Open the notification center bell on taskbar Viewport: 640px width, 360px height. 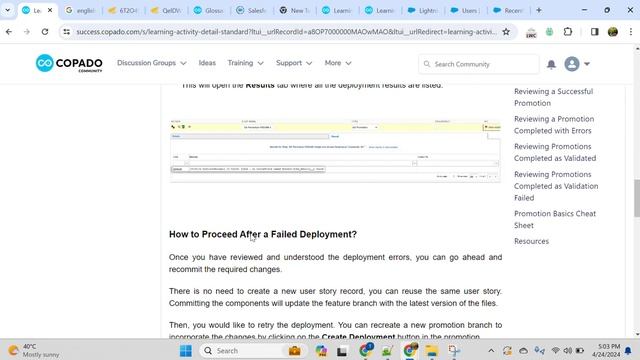coord(629,351)
